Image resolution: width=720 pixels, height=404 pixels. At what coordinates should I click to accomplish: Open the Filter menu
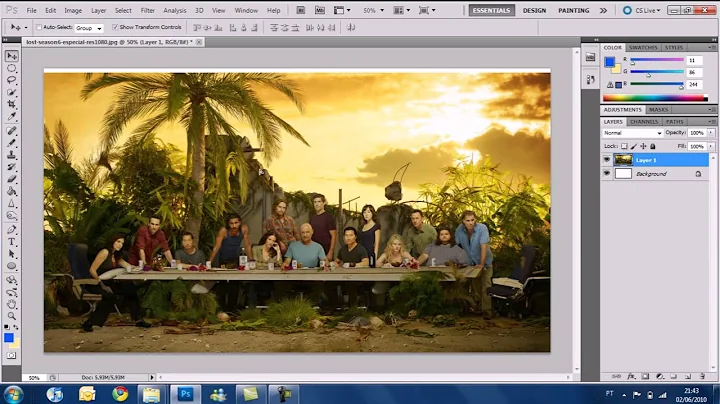click(147, 10)
